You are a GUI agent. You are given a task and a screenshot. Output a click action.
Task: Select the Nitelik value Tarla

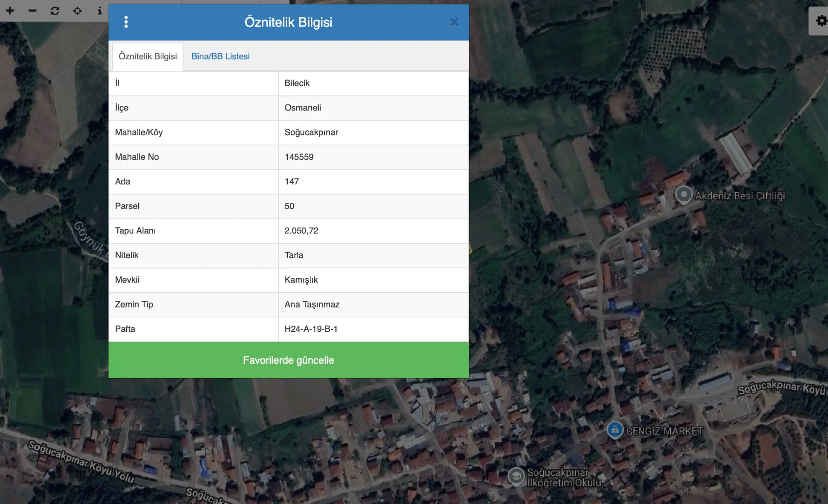(373, 255)
